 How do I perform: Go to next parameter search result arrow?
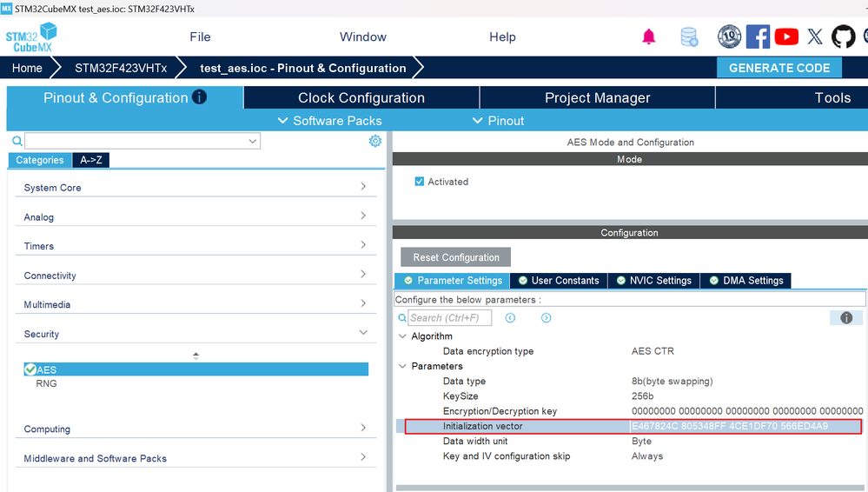coord(546,318)
